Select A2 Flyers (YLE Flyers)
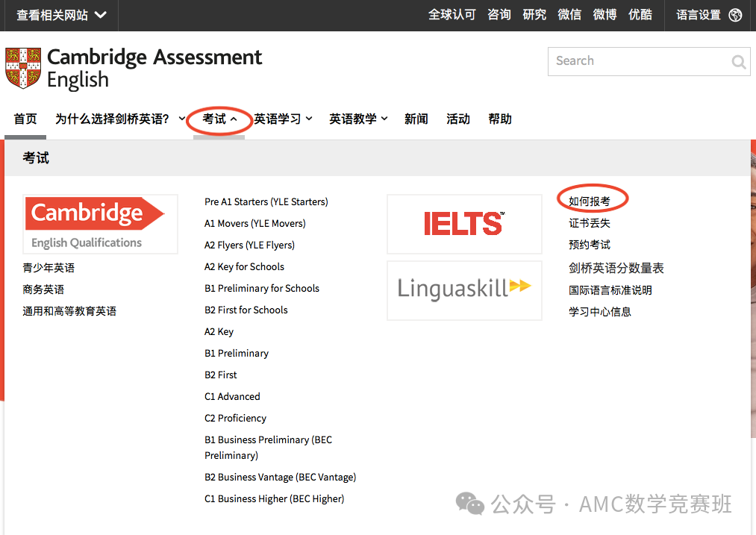The height and width of the screenshot is (535, 756). pos(249,245)
